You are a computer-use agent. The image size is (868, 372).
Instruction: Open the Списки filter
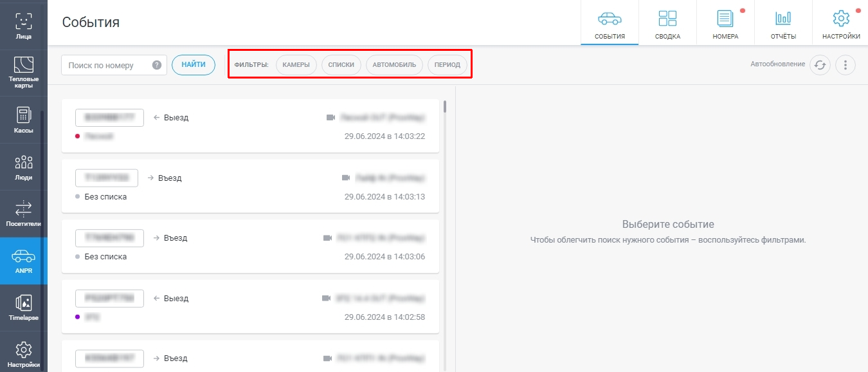(x=341, y=65)
